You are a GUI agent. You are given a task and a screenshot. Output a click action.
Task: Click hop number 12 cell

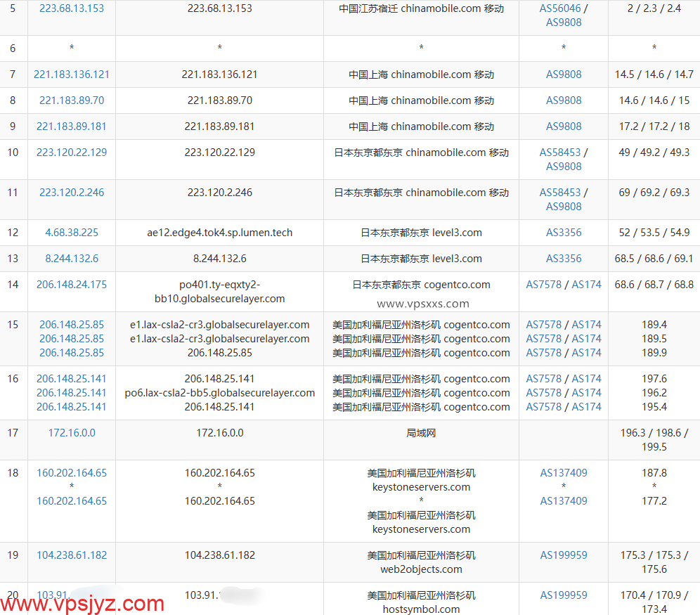click(x=13, y=233)
